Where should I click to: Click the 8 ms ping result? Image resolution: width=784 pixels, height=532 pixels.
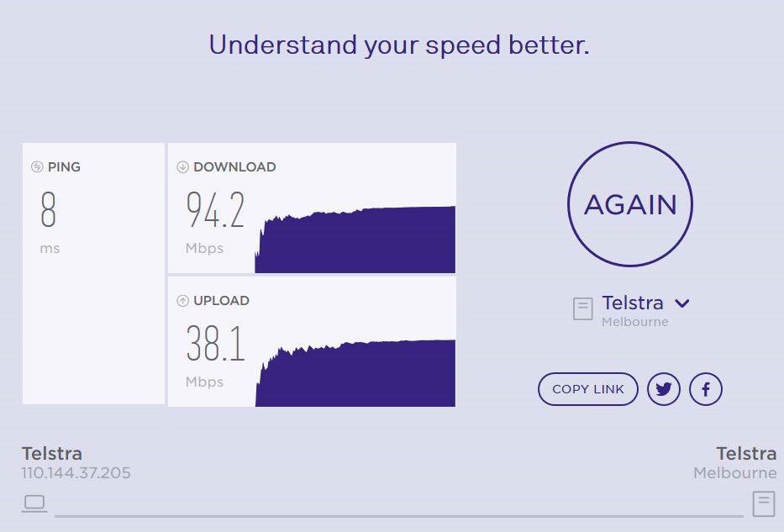coord(49,210)
